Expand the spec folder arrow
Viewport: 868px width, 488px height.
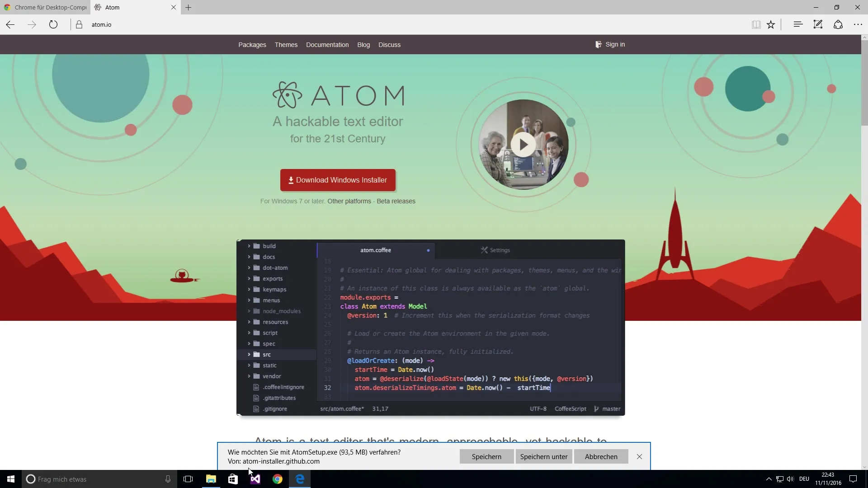[249, 343]
